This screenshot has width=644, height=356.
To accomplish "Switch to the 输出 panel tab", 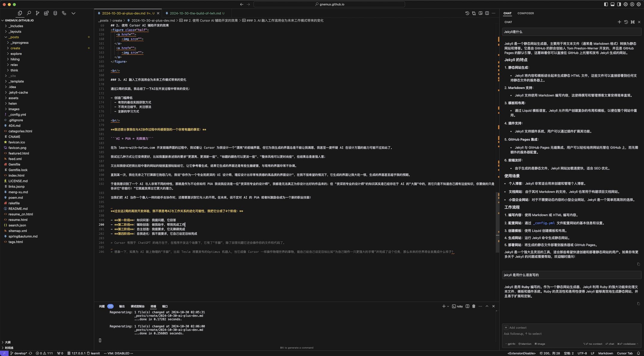I will click(x=122, y=306).
